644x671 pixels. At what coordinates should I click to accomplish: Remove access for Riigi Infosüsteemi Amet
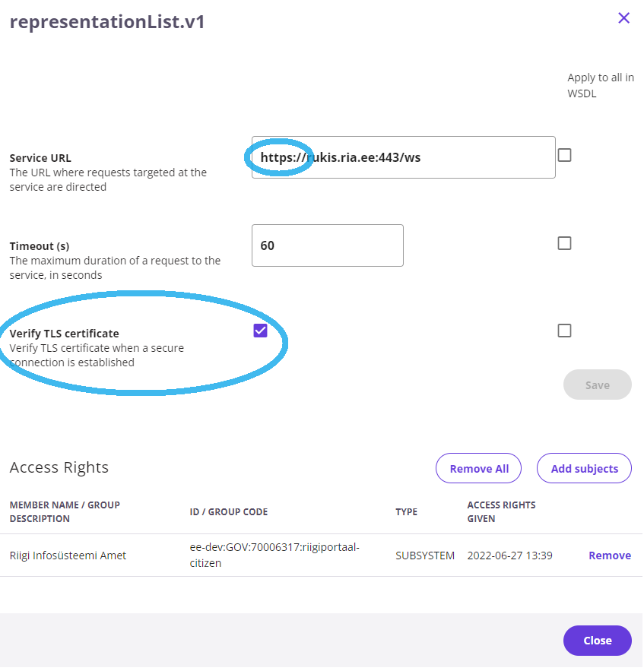[609, 555]
